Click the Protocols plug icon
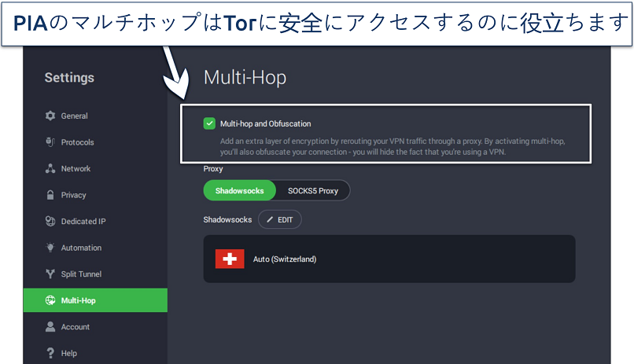Image resolution: width=634 pixels, height=364 pixels. tap(50, 142)
